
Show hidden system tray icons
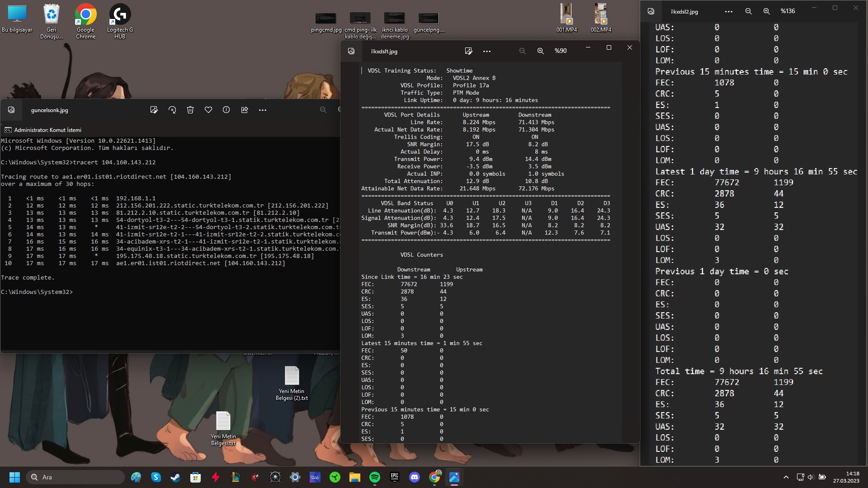pos(786,477)
